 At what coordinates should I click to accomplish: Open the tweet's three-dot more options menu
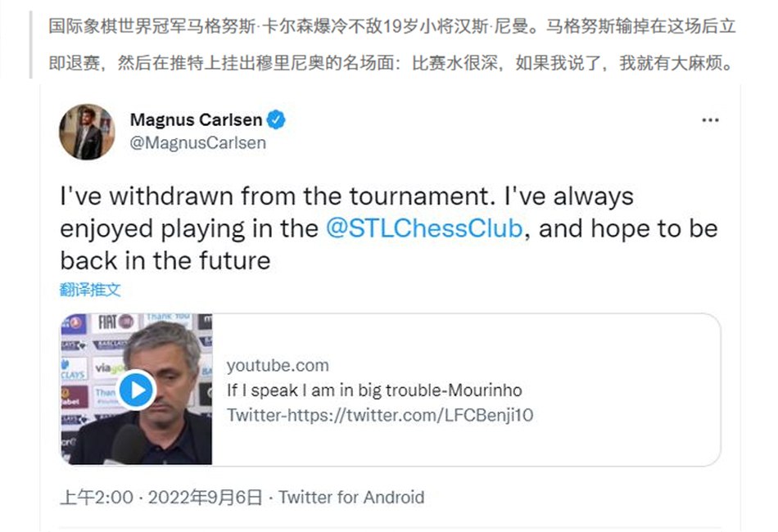click(710, 120)
